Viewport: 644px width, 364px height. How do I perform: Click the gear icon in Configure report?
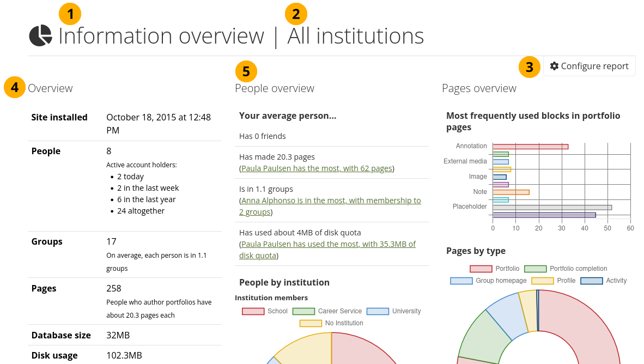pos(554,66)
